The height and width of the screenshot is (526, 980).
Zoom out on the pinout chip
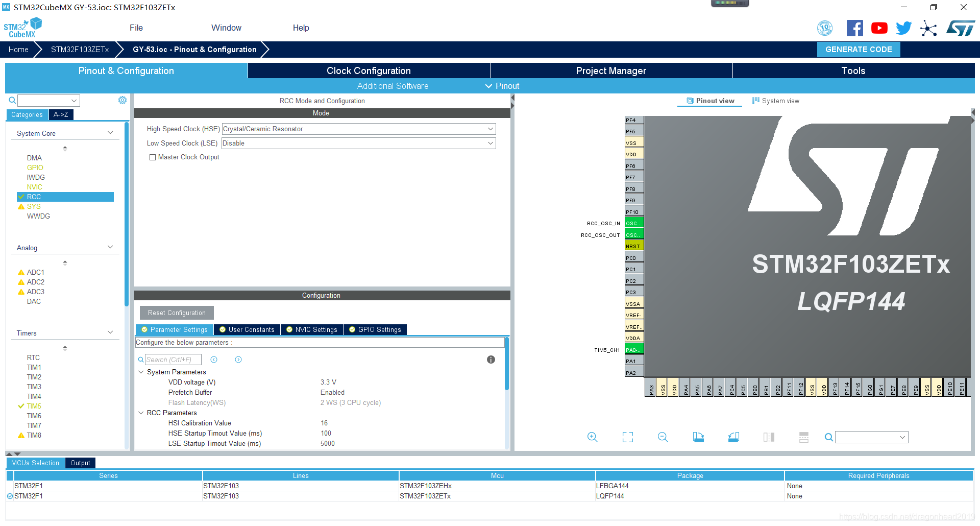[x=663, y=437]
